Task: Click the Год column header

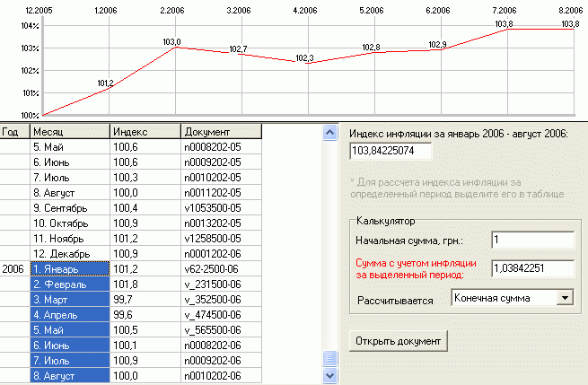Action: [x=13, y=131]
